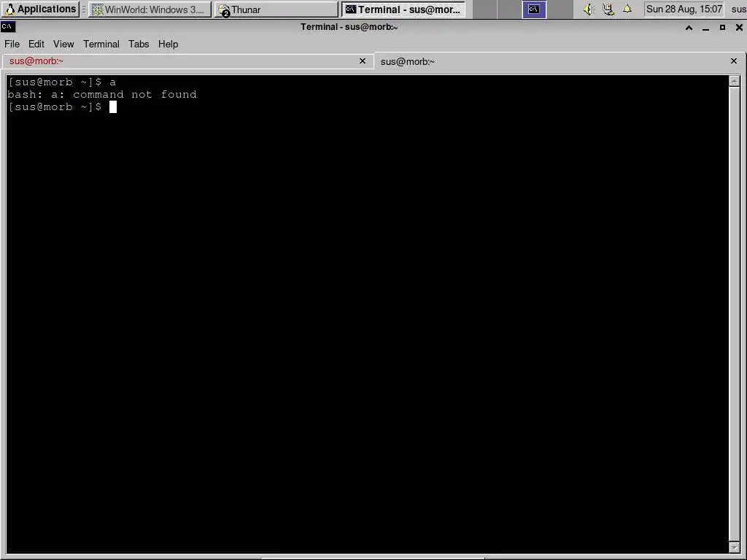Viewport: 747px width, 560px height.
Task: Switch to WinWorld: Windows 3 taskbar window
Action: 150,9
